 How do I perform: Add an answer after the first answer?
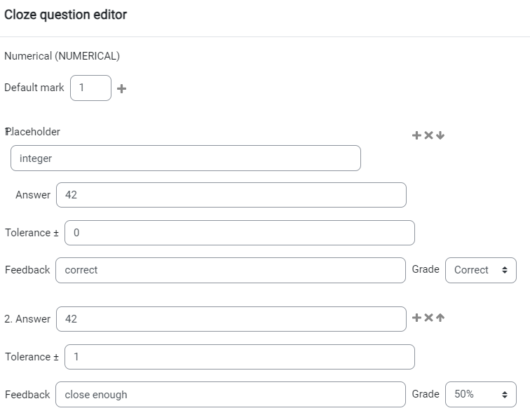click(416, 135)
